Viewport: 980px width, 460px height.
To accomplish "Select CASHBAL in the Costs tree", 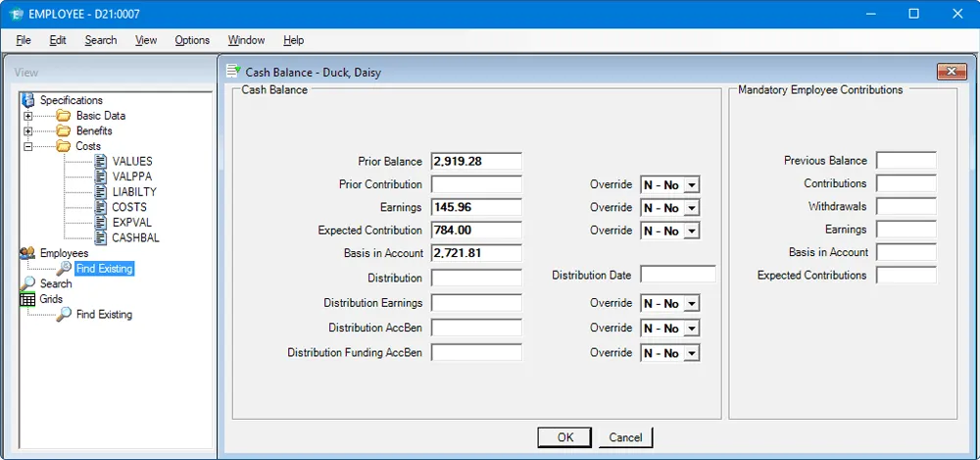I will [135, 237].
